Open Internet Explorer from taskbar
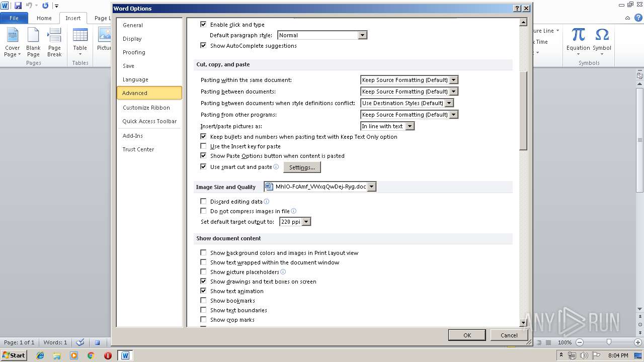This screenshot has height=362, width=644. (x=40, y=355)
